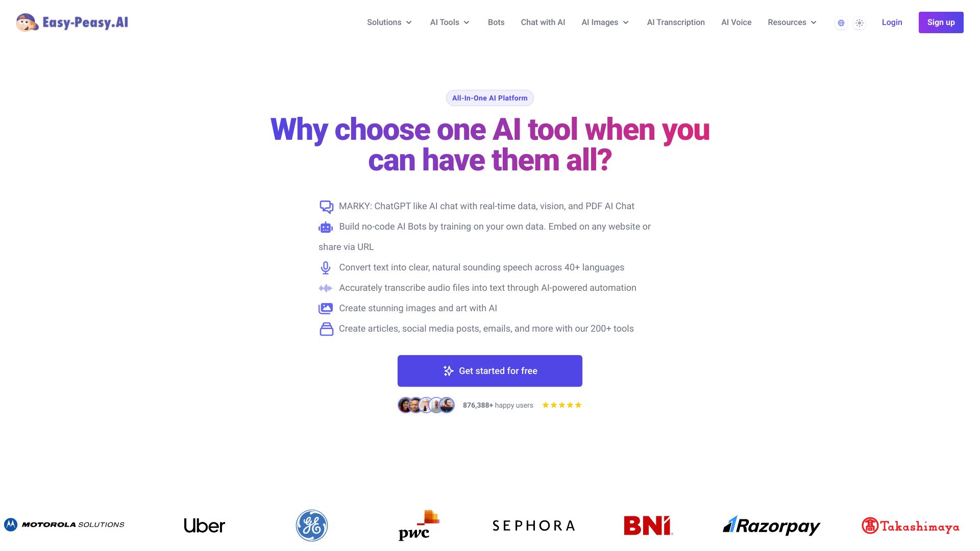
Task: Select the Sign up tab
Action: pos(941,22)
